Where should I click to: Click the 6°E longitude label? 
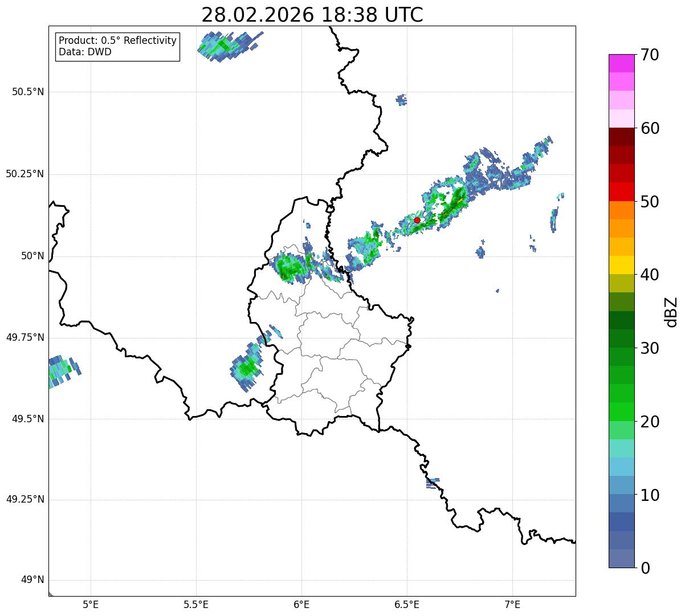click(x=301, y=604)
